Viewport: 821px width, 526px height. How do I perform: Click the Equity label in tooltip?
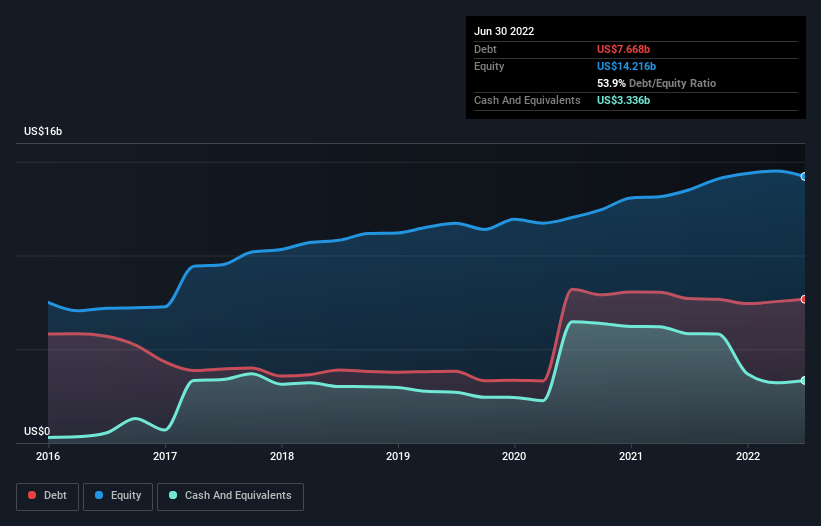[x=489, y=66]
